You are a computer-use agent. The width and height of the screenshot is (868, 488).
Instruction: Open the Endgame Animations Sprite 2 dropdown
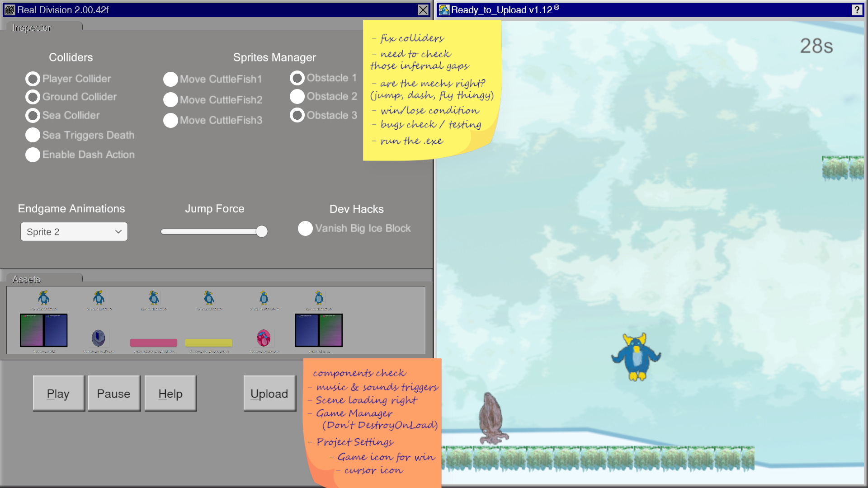click(x=74, y=232)
